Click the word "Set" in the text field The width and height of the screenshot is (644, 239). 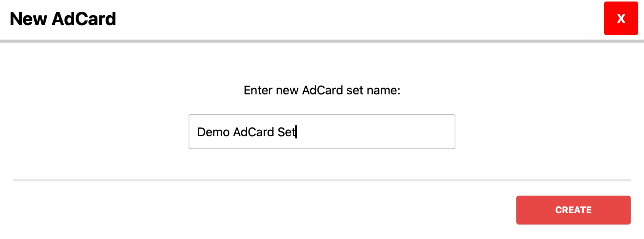point(286,132)
